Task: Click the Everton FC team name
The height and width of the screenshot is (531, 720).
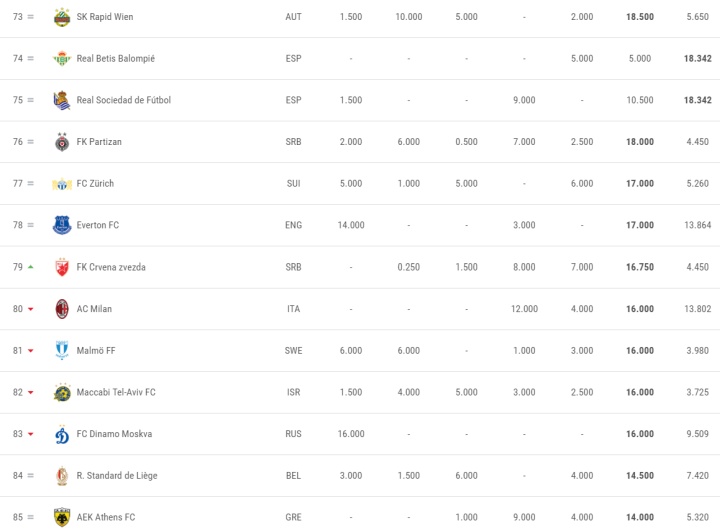Action: (x=97, y=225)
